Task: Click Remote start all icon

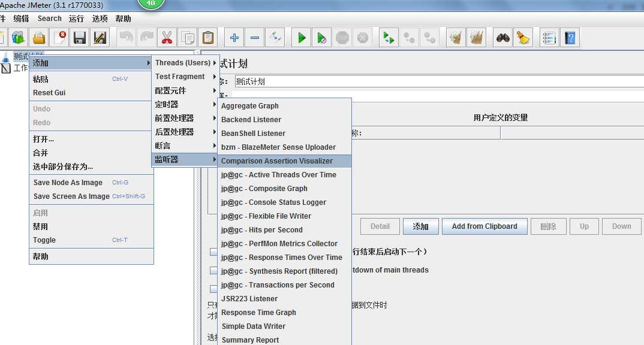Action: 389,38
